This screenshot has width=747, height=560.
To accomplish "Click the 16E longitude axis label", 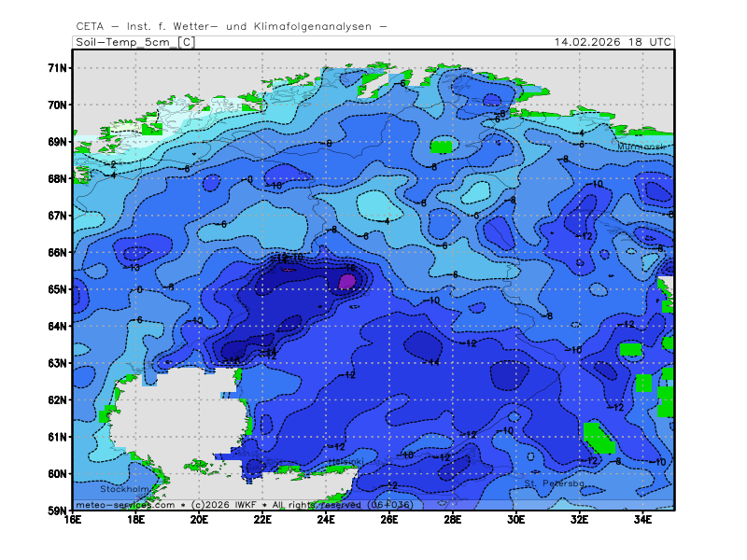I will pos(73,519).
